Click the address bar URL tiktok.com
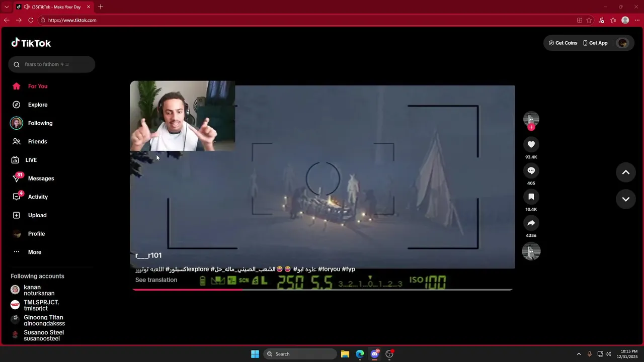The image size is (644, 362). coord(72,20)
